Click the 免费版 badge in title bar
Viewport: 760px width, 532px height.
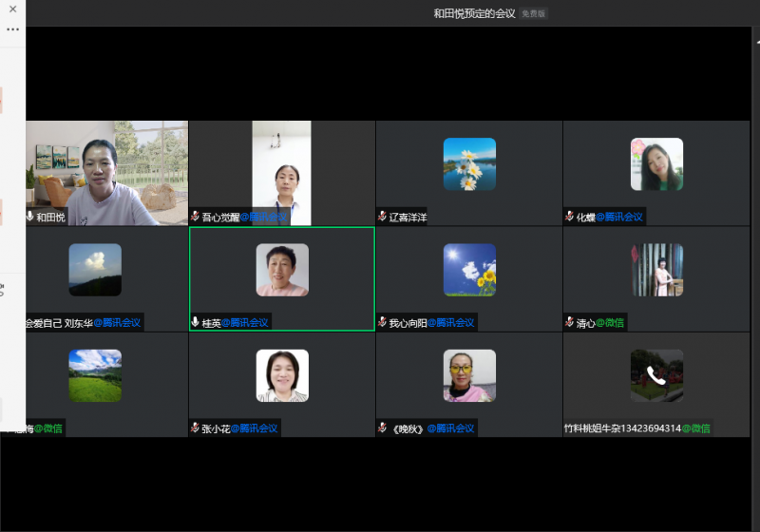(x=534, y=13)
